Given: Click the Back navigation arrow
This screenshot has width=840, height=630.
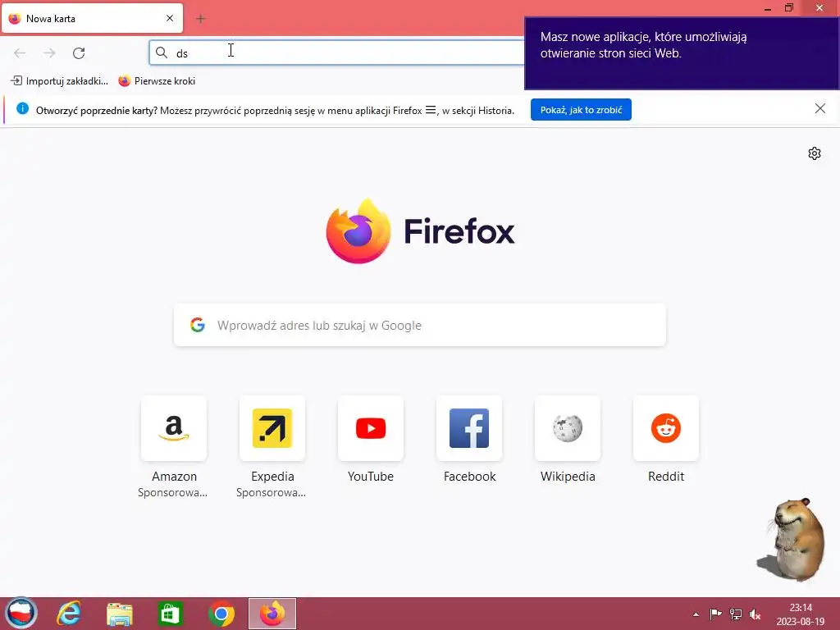Looking at the screenshot, I should point(20,53).
